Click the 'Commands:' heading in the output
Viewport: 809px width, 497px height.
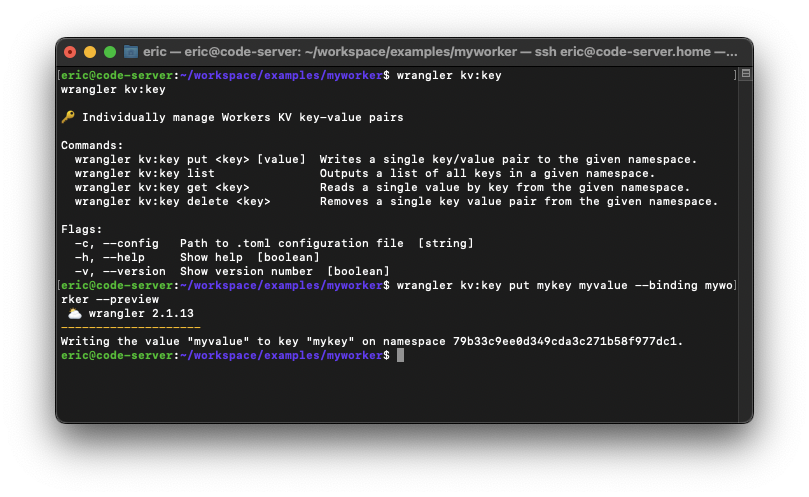point(92,145)
